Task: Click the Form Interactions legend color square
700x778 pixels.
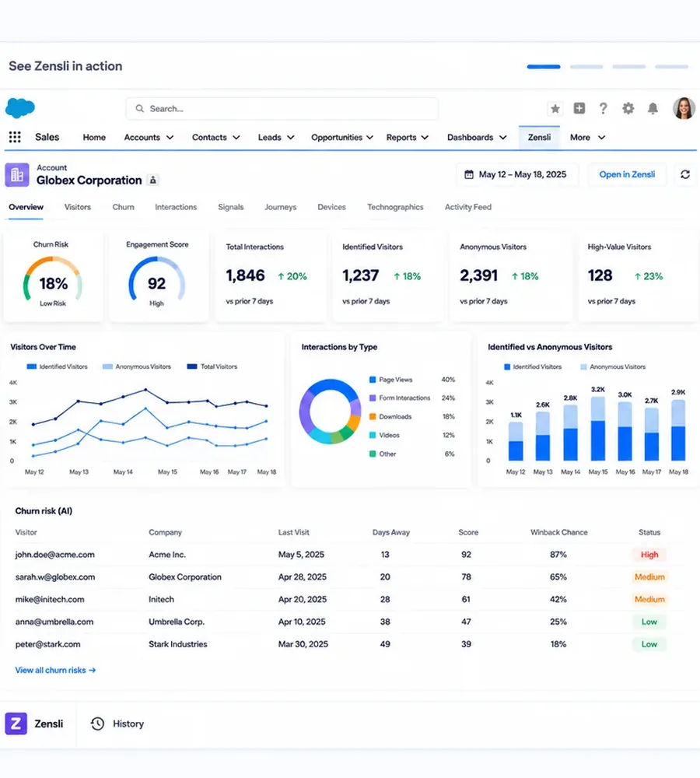Action: (x=373, y=398)
